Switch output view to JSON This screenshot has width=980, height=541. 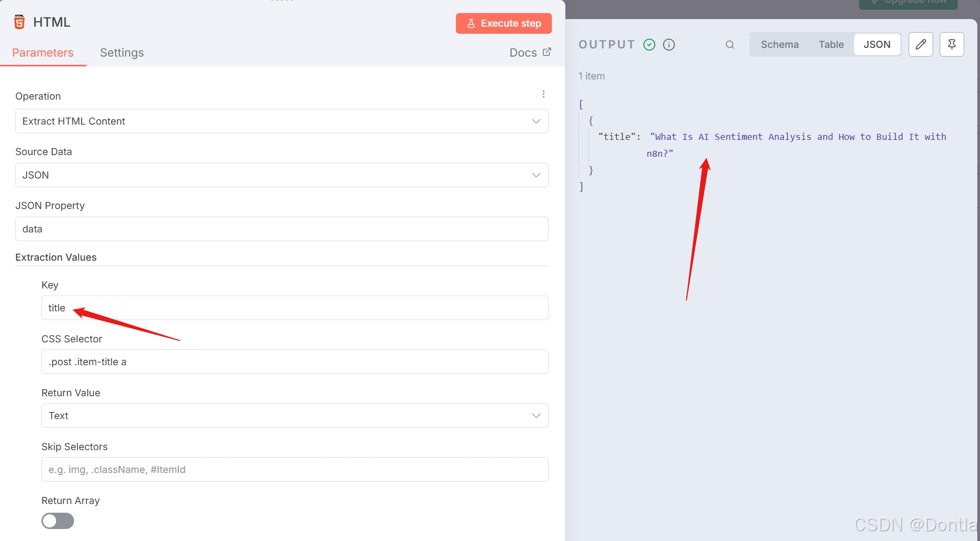(877, 45)
